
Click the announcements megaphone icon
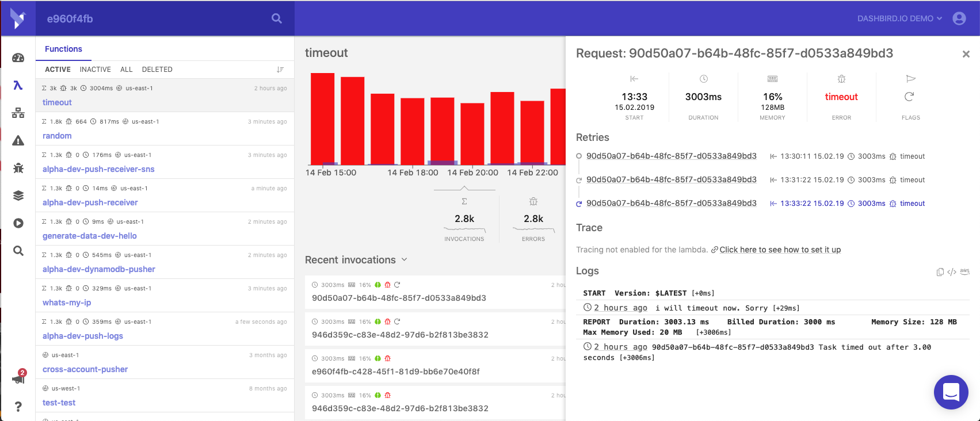tap(18, 379)
